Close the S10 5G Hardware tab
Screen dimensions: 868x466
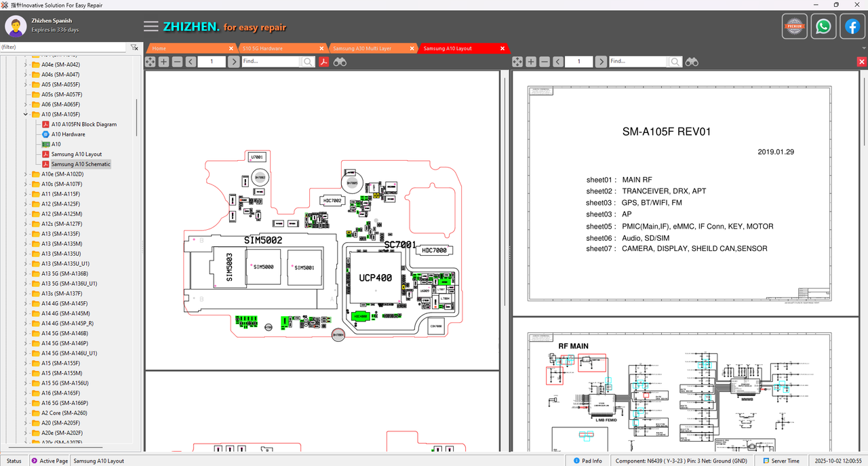321,48
